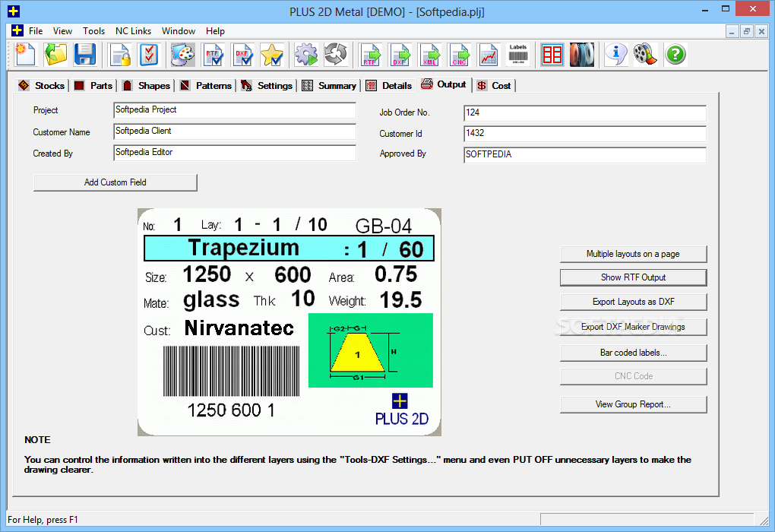Switch to the Patterns tab
Image resolution: width=775 pixels, height=532 pixels.
point(206,86)
